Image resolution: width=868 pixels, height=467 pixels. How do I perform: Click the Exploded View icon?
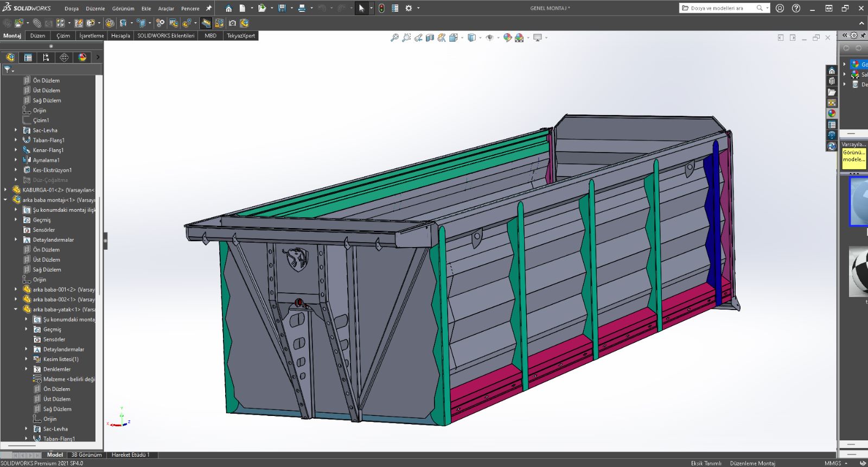click(x=187, y=23)
